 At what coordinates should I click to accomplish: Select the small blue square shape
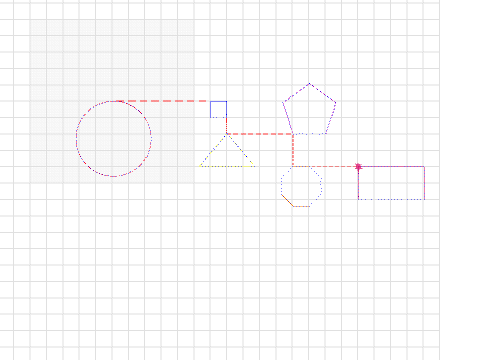219,109
